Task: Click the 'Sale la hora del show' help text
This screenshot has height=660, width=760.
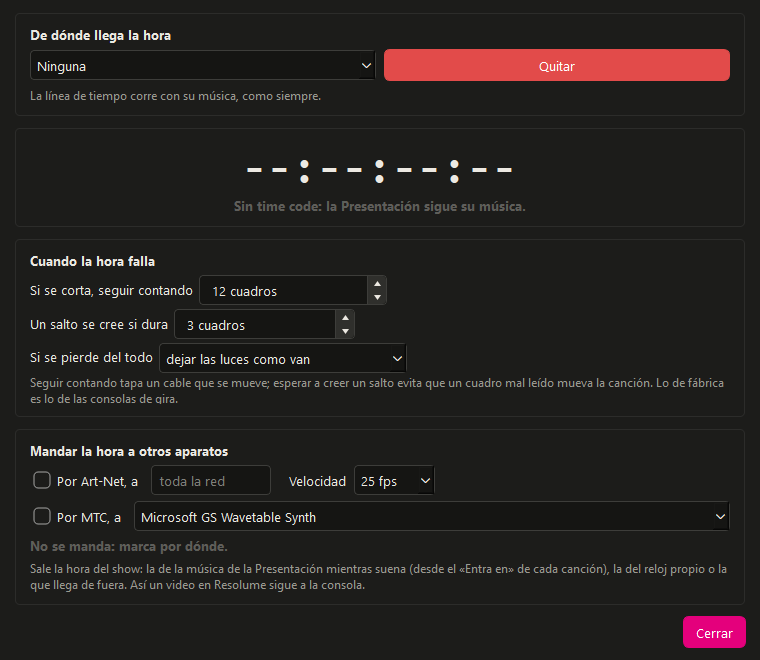Action: [379, 577]
